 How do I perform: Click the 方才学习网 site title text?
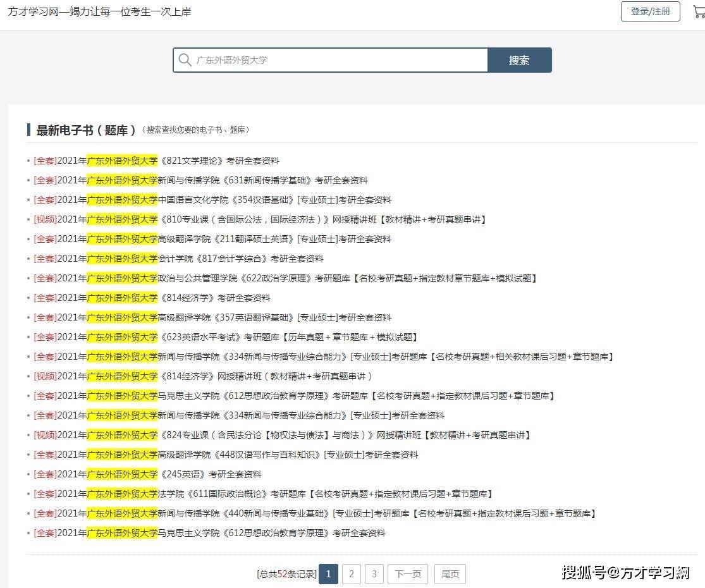100,11
